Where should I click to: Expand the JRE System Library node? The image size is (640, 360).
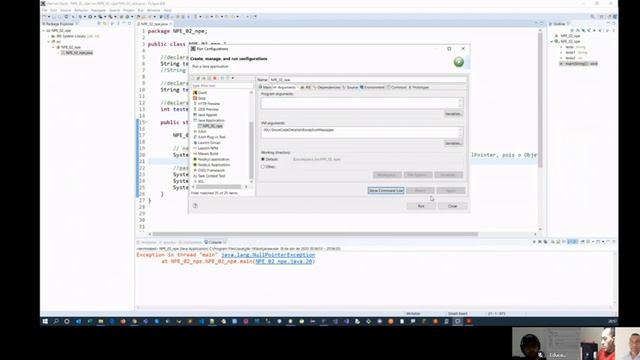tap(49, 36)
